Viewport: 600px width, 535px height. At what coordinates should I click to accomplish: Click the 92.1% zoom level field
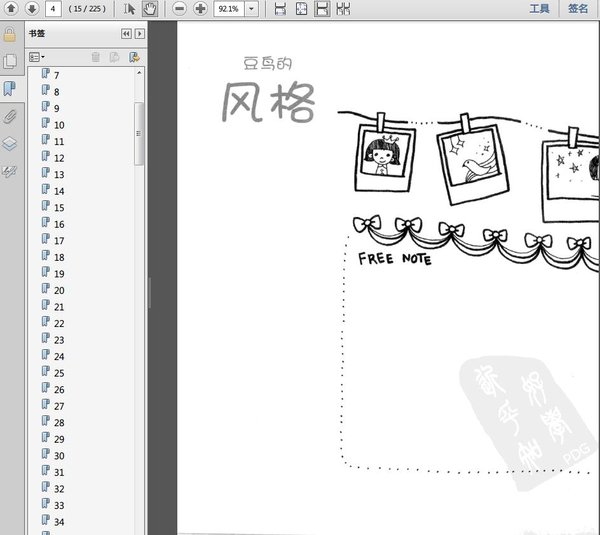229,8
